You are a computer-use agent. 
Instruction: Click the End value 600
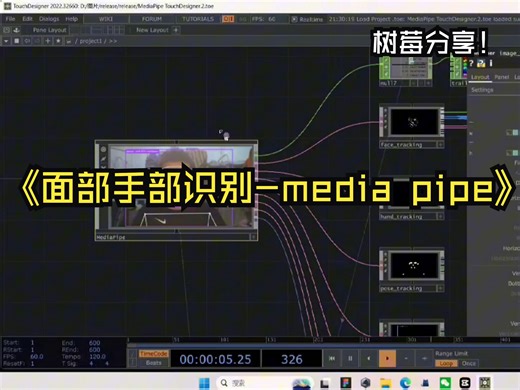click(94, 343)
